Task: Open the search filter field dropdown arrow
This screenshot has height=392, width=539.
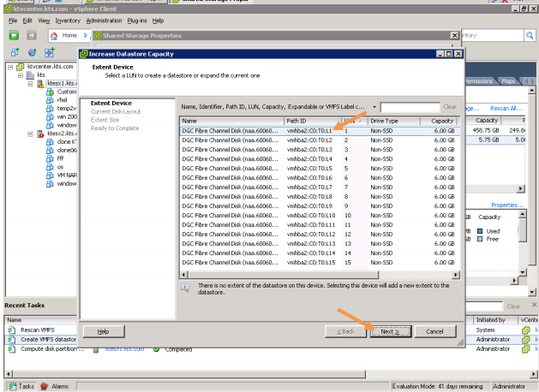Action: click(x=374, y=107)
